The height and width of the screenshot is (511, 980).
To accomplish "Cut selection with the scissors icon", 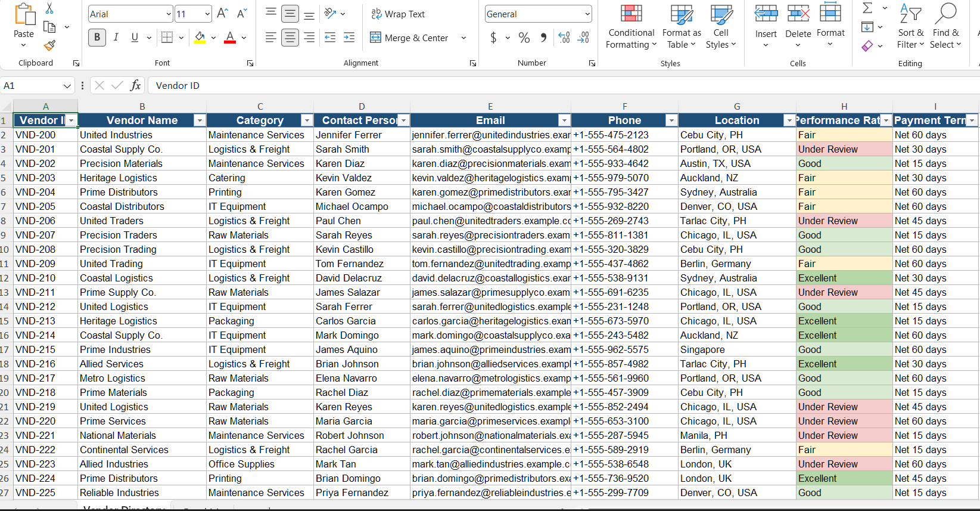I will [x=49, y=8].
